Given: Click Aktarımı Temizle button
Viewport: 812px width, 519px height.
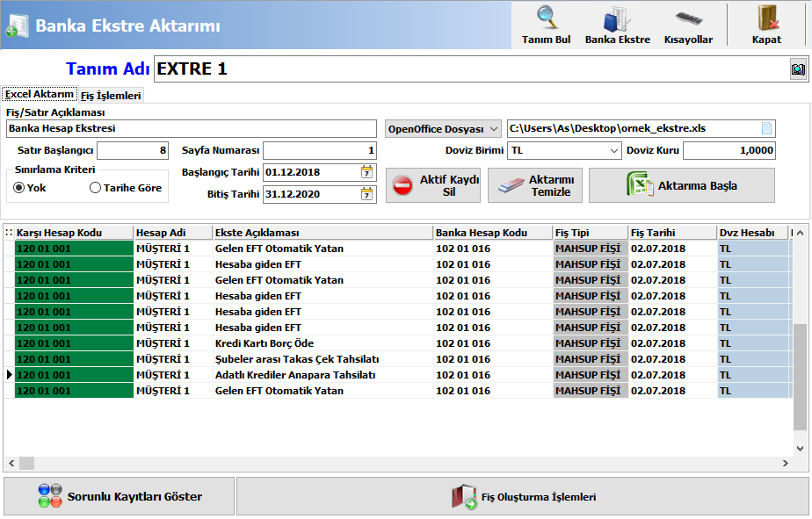Looking at the screenshot, I should tap(535, 185).
